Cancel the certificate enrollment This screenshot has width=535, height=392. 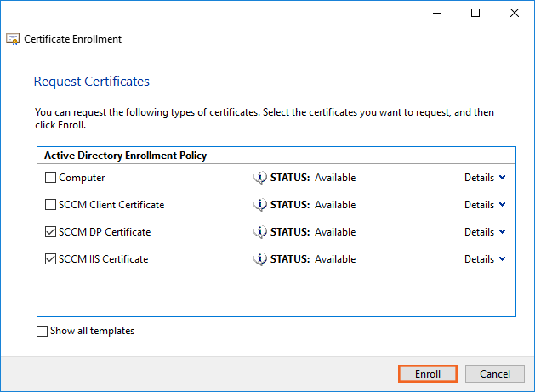(x=494, y=374)
